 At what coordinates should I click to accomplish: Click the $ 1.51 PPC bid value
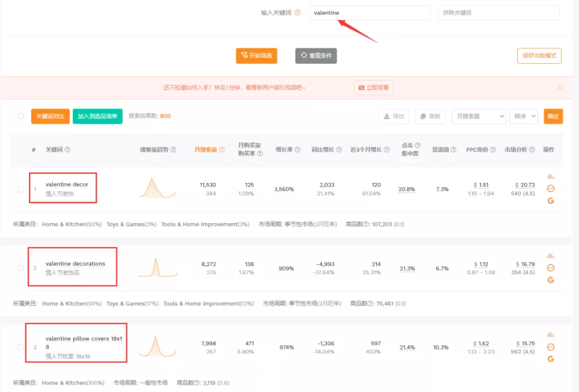[x=481, y=185]
